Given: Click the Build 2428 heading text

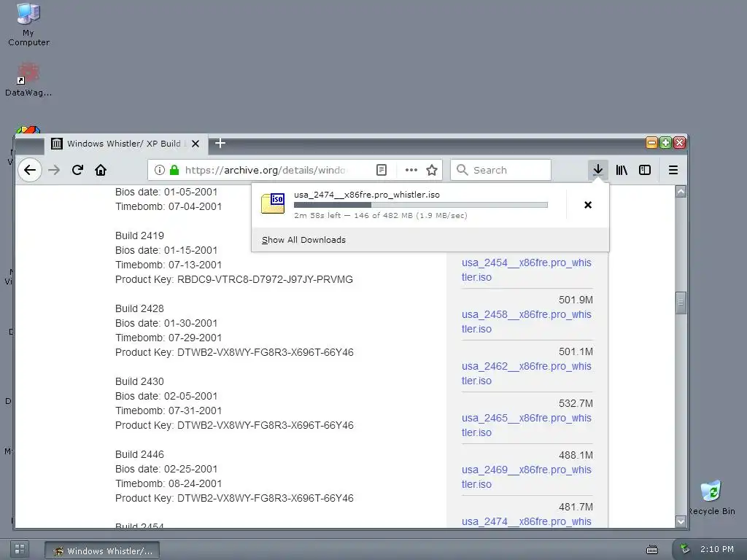Looking at the screenshot, I should [139, 308].
